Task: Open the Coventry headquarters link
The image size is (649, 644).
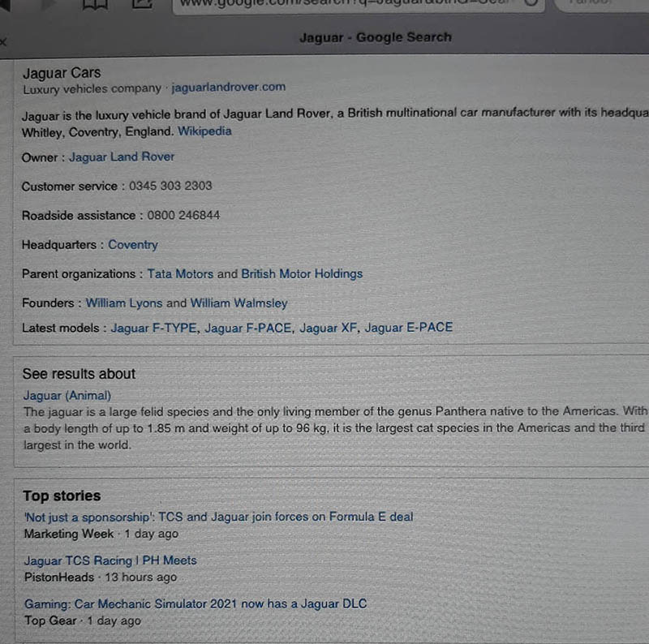Action: 133,245
